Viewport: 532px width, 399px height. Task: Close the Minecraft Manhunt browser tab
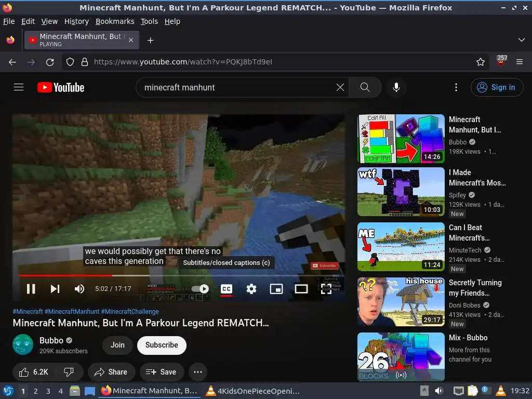(x=131, y=40)
